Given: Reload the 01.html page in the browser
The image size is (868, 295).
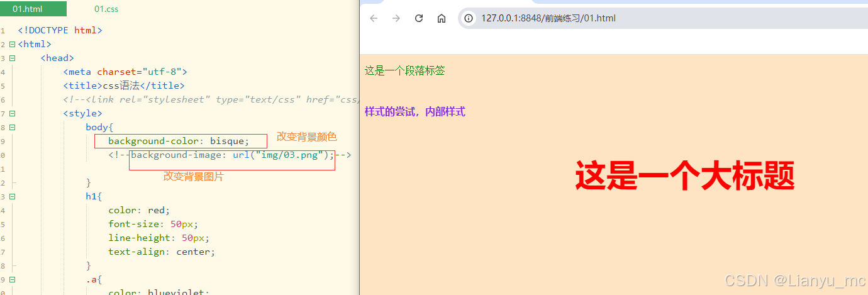Looking at the screenshot, I should coord(419,18).
